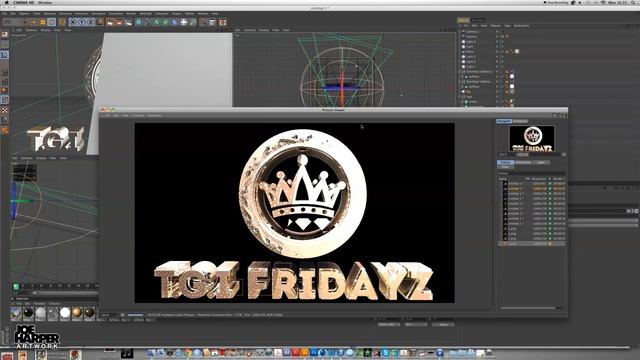Select the highlighted bottom row in the History list
This screenshot has width=640, height=360.
[531, 243]
